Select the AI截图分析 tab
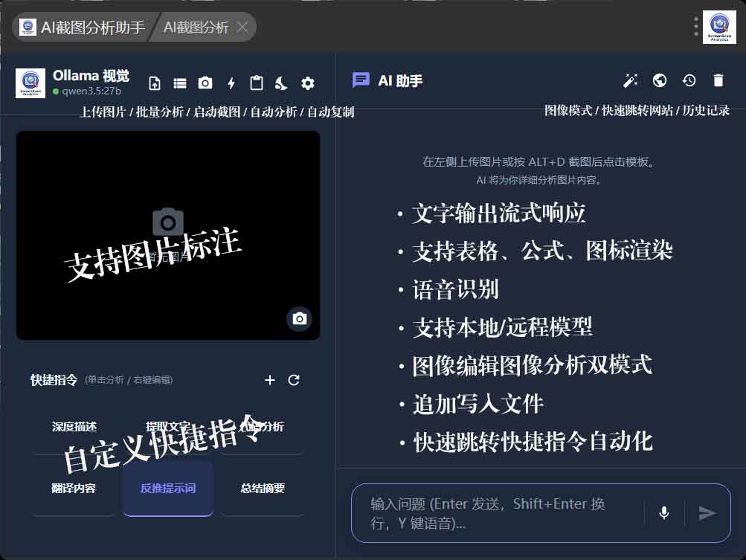Viewport: 746px width, 560px height. point(196,28)
